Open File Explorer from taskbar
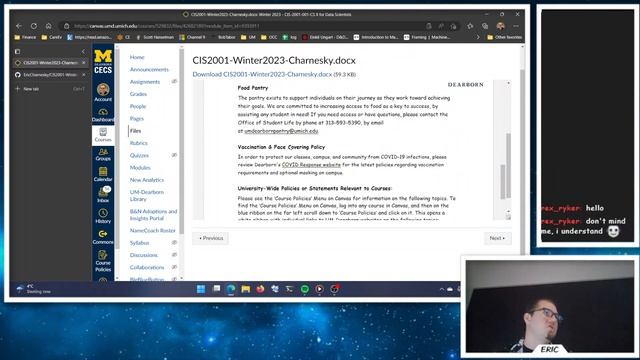 (245, 289)
